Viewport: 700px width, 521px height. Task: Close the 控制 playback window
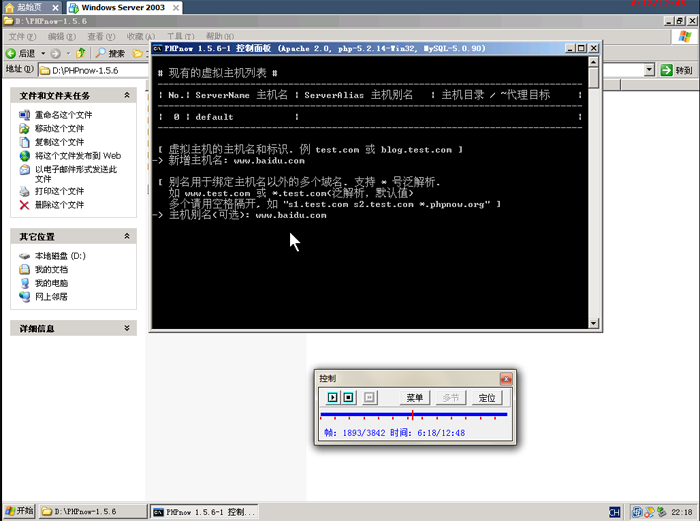pos(506,379)
